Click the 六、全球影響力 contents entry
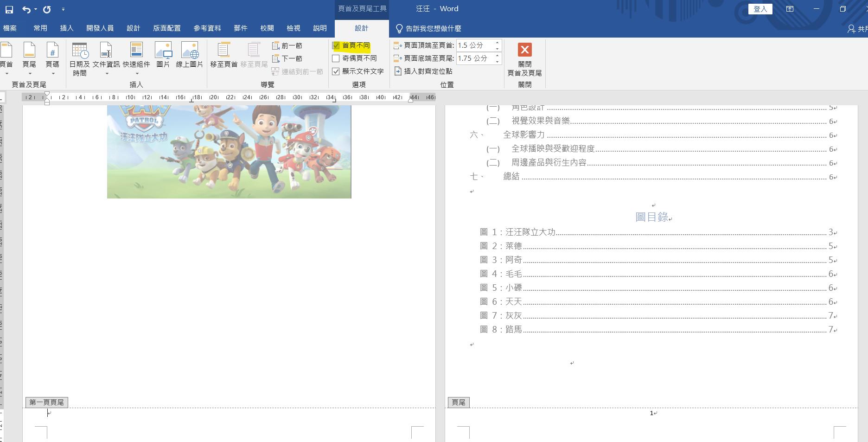The width and height of the screenshot is (868, 442). tap(653, 135)
